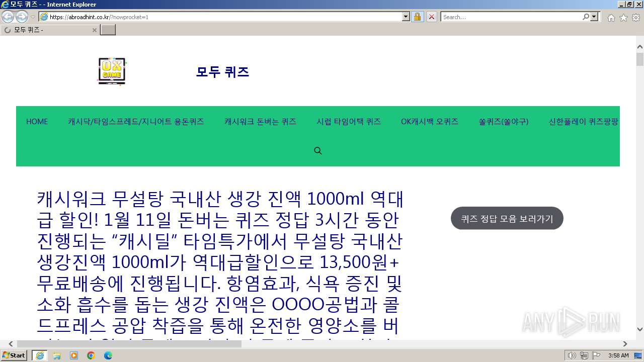Go forward with the browser Forward arrow
This screenshot has width=644, height=362.
(x=22, y=17)
